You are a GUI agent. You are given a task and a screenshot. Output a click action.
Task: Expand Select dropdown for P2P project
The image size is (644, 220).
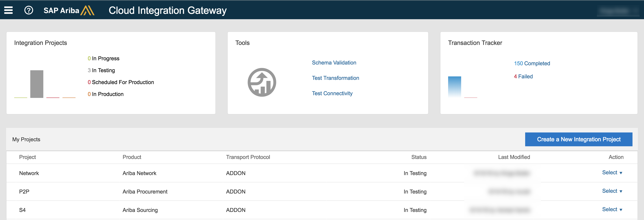[x=612, y=191]
